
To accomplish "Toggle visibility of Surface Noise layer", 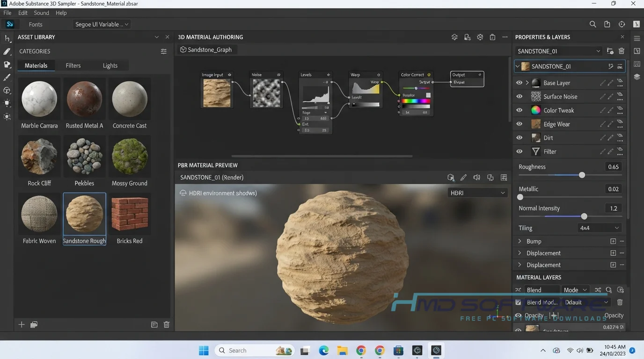I will click(x=520, y=97).
